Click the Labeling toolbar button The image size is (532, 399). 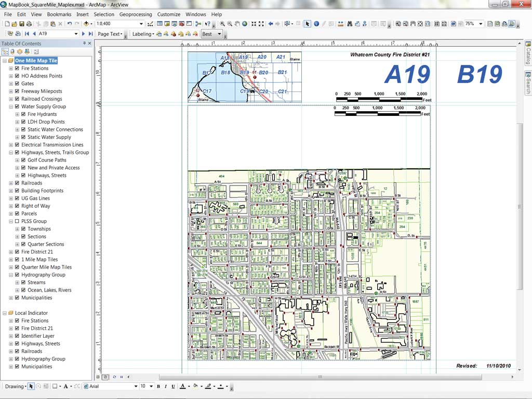tap(142, 34)
